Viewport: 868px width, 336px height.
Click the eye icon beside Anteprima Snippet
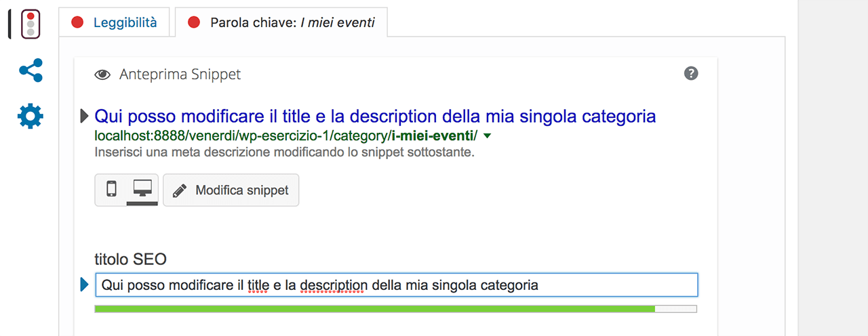(x=102, y=75)
